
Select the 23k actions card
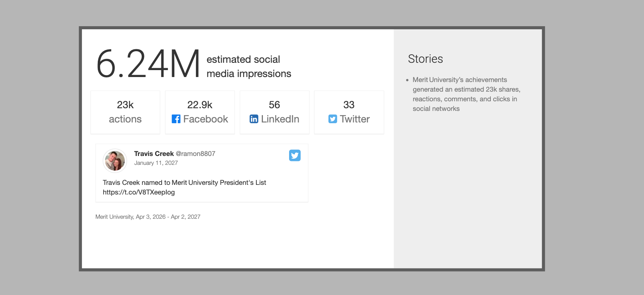point(125,112)
